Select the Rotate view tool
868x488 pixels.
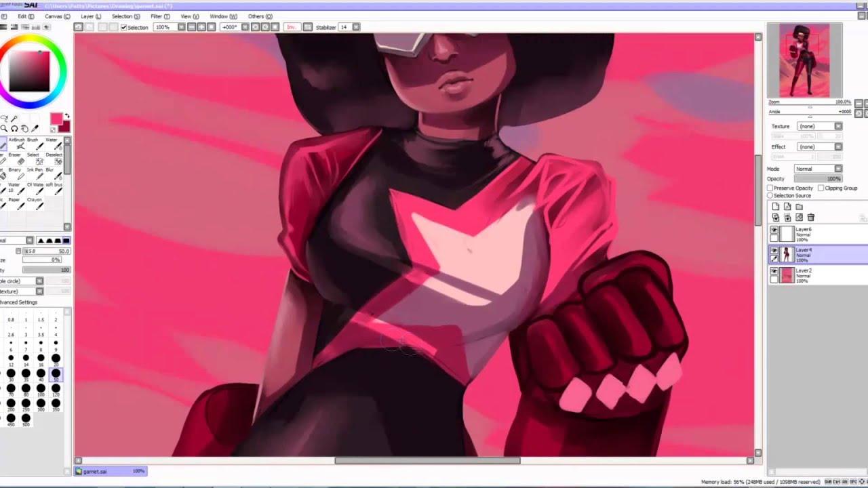(14, 128)
